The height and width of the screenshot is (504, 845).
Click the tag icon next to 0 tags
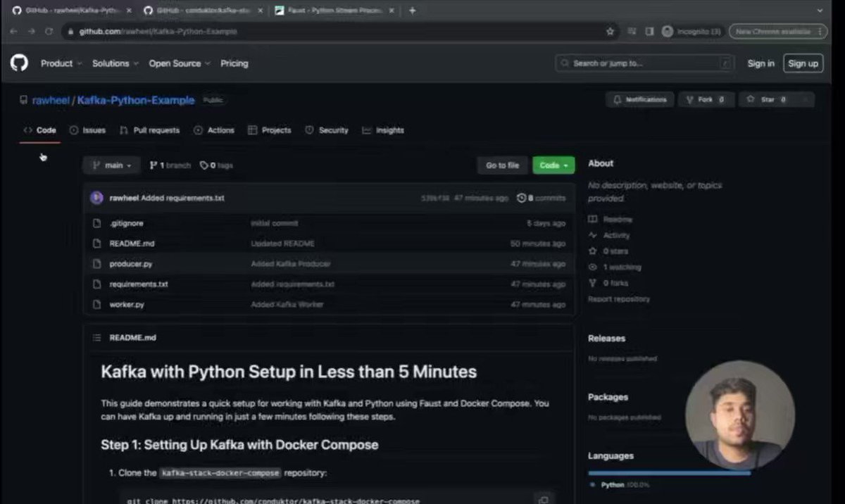(204, 165)
